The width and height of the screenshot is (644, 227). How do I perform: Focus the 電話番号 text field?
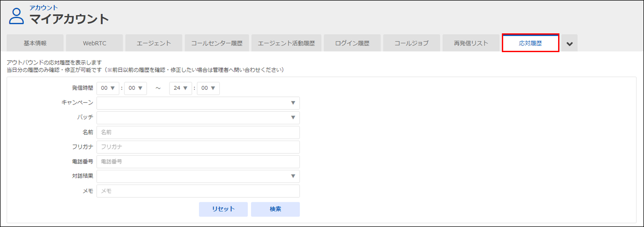pos(198,162)
